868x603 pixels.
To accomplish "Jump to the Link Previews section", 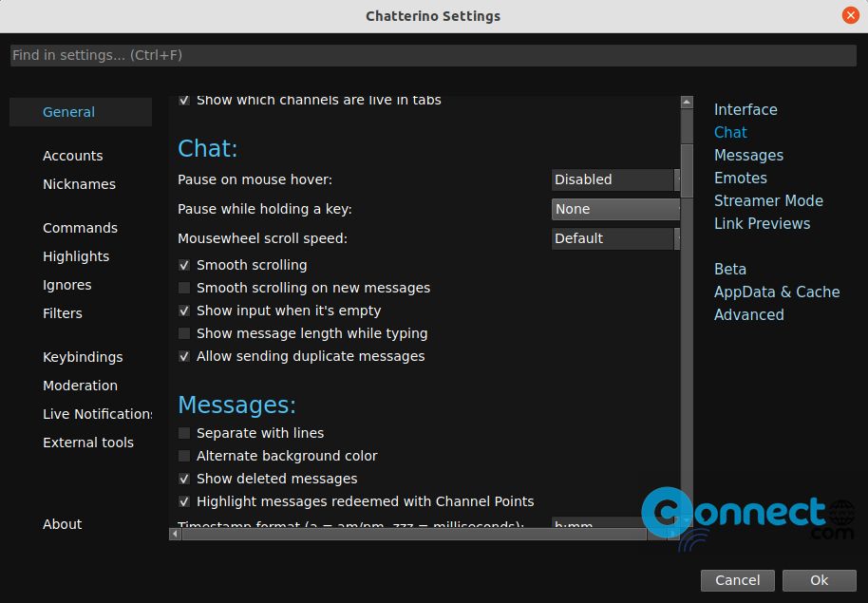I will (762, 224).
